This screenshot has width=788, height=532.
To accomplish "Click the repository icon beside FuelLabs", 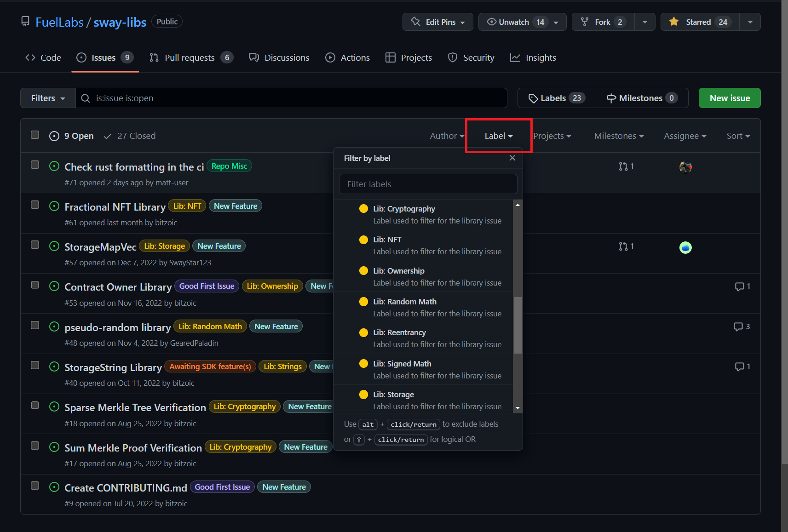I will (25, 22).
